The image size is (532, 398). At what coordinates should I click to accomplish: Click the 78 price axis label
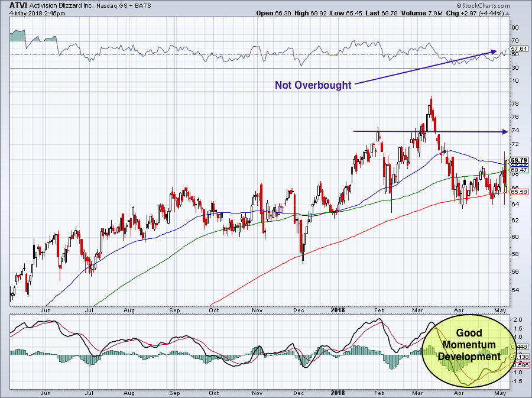515,104
